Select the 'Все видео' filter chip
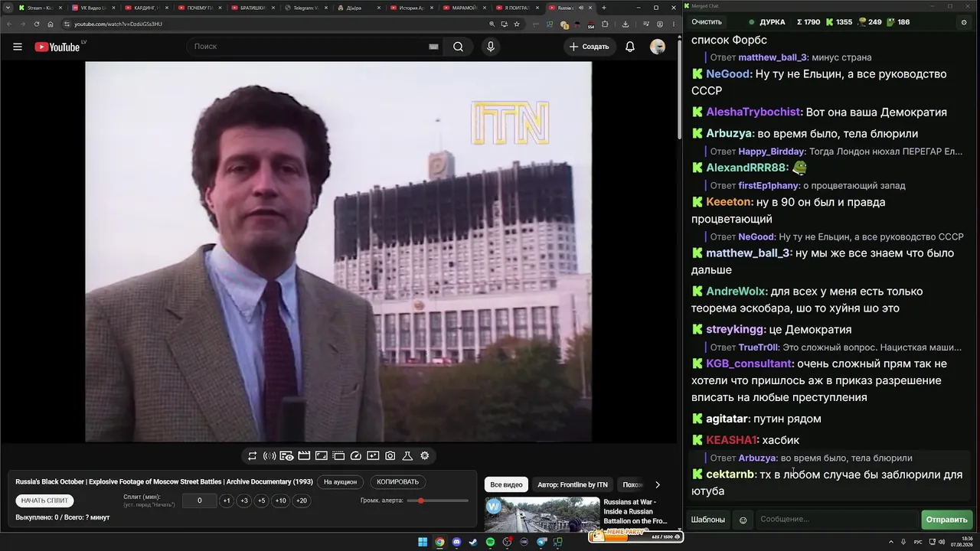980x551 pixels. (506, 484)
